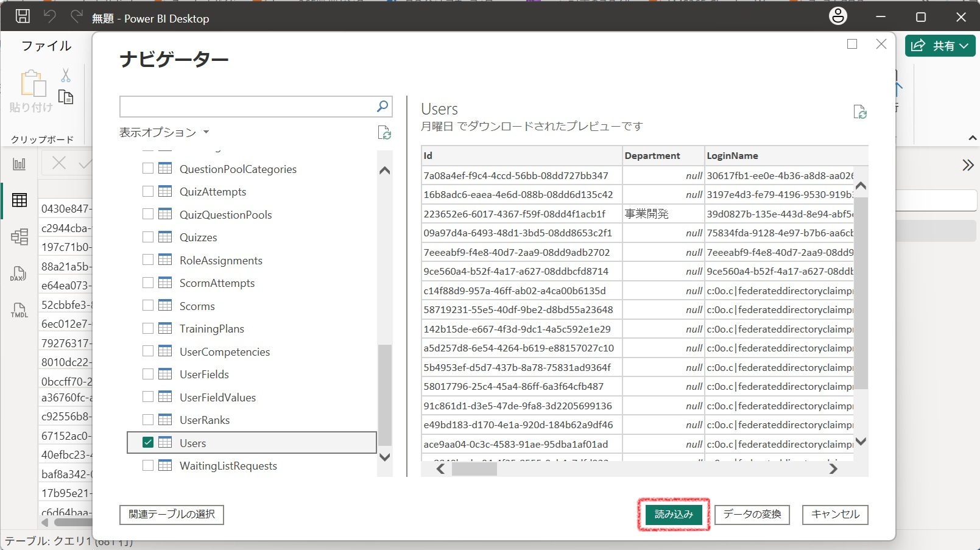Open the 表示オプション dropdown
This screenshot has width=980, height=550.
pos(163,132)
